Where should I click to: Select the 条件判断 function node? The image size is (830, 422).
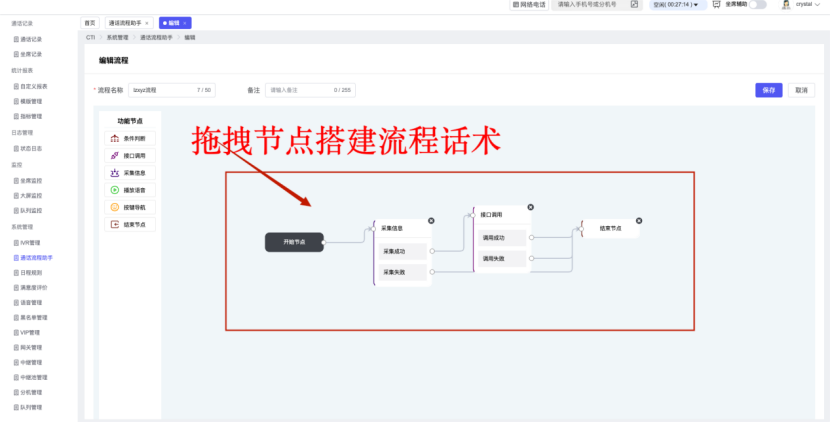[130, 138]
